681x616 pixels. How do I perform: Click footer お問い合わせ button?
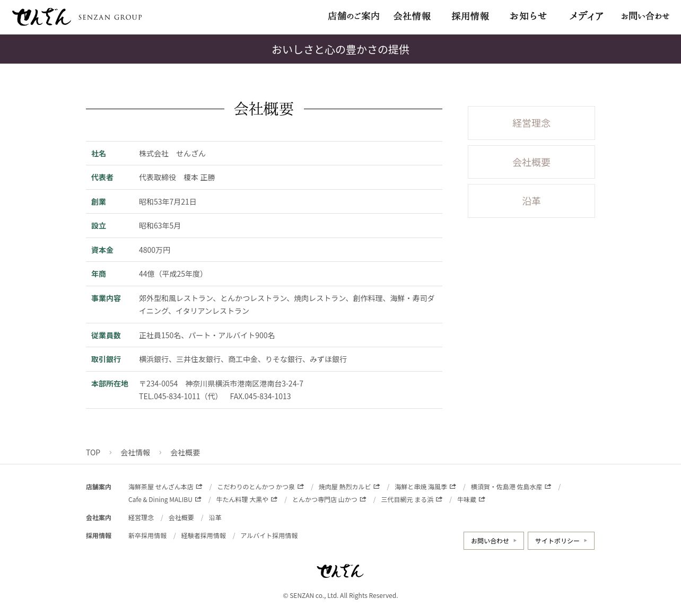(494, 541)
